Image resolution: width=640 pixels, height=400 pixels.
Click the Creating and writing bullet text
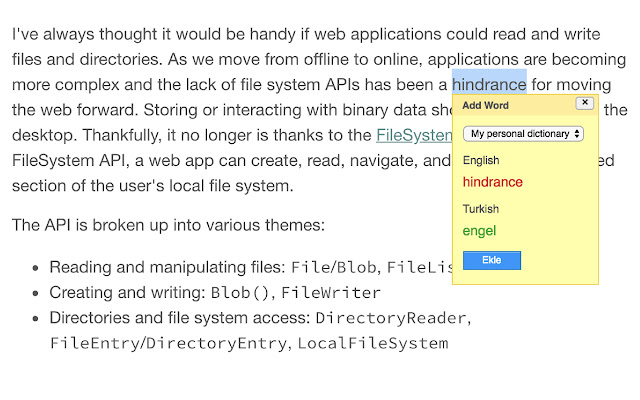click(128, 293)
